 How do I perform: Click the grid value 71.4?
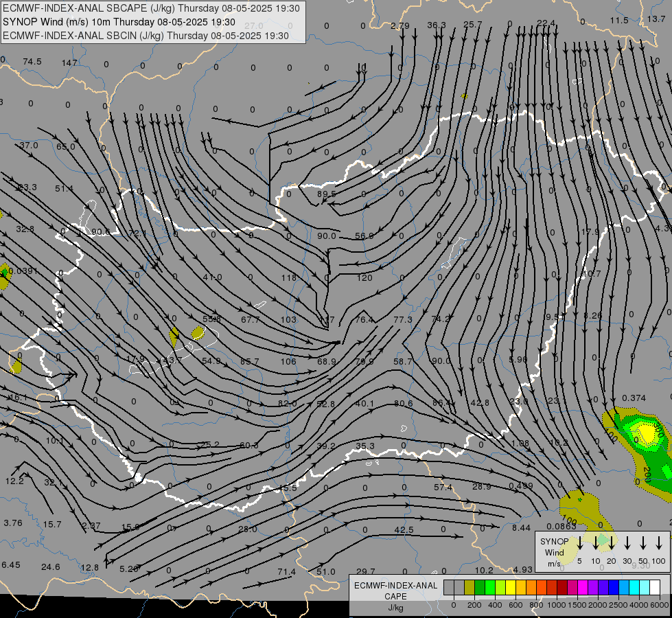[286, 572]
